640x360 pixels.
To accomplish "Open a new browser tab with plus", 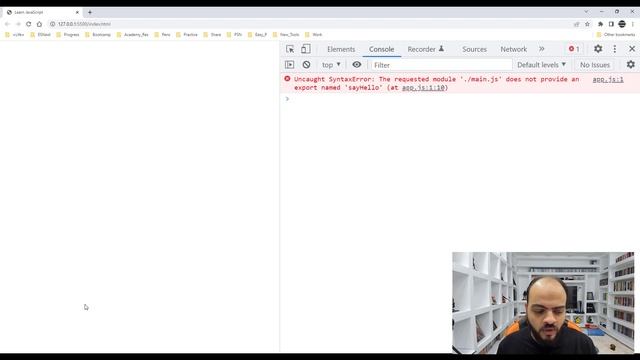I will (90, 12).
